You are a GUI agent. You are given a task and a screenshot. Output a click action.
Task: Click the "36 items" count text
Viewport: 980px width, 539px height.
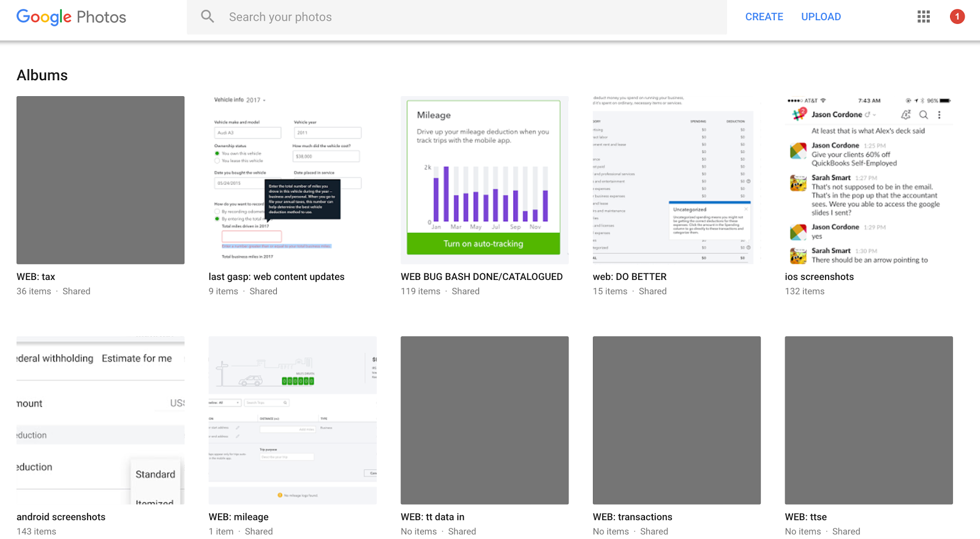[34, 292]
